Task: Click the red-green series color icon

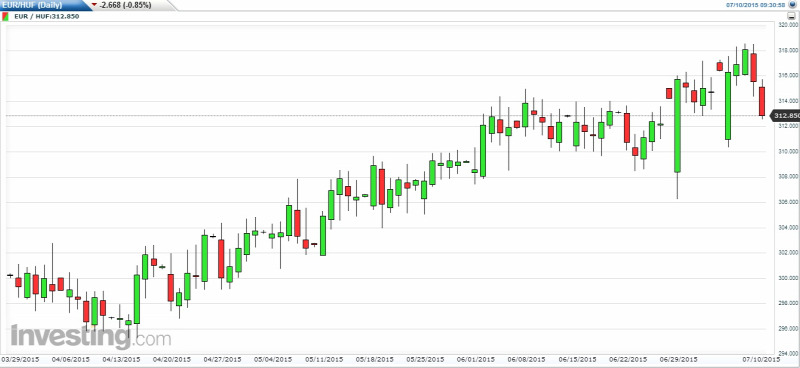Action: pyautogui.click(x=5, y=16)
